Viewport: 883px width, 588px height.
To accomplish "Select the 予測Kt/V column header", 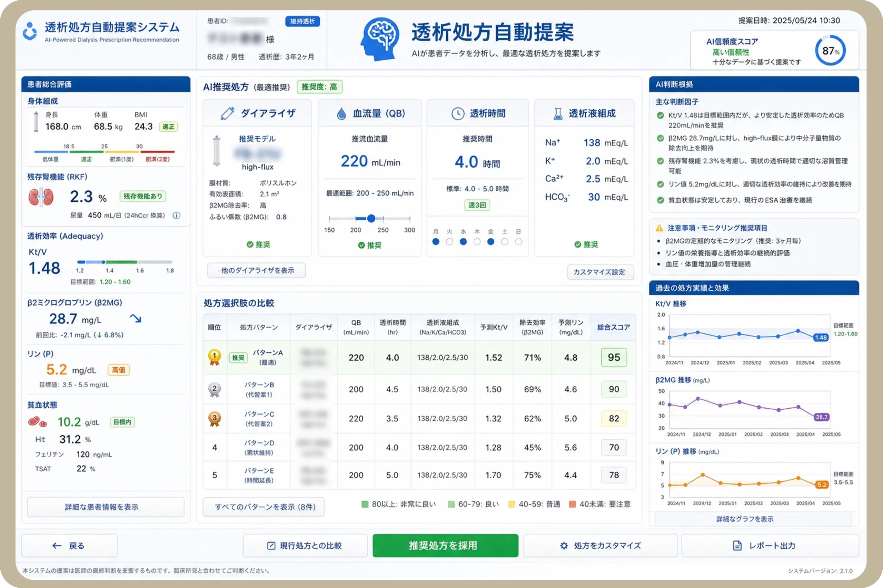I will pos(494,327).
